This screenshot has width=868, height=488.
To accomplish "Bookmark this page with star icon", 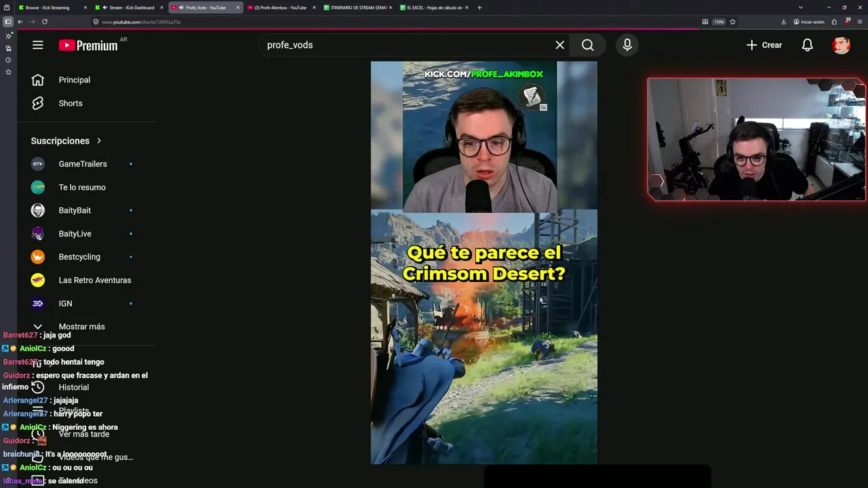I will point(732,22).
